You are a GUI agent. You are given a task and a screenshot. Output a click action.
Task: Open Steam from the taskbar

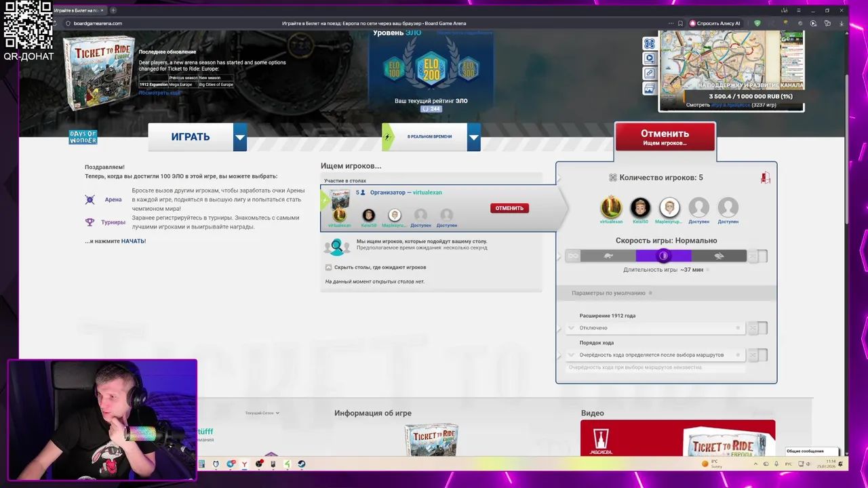tap(302, 464)
